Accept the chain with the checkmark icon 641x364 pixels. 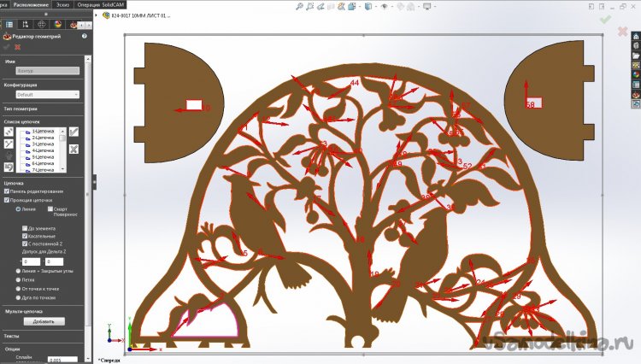[x=74, y=132]
